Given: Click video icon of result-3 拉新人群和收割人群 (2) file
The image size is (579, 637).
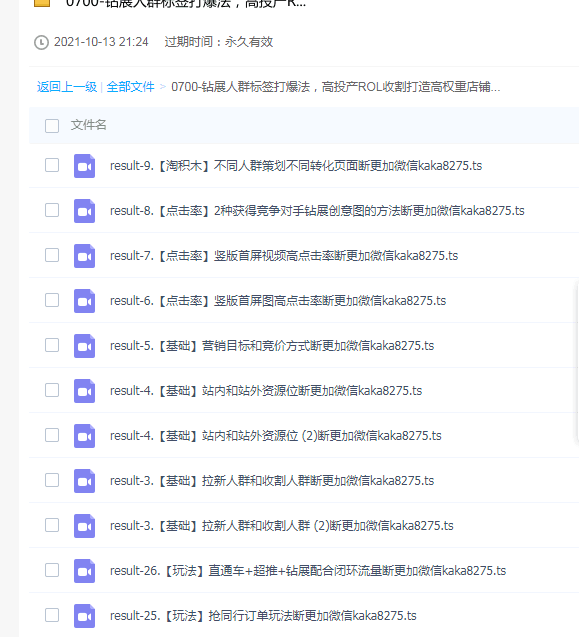Looking at the screenshot, I should click(85, 526).
